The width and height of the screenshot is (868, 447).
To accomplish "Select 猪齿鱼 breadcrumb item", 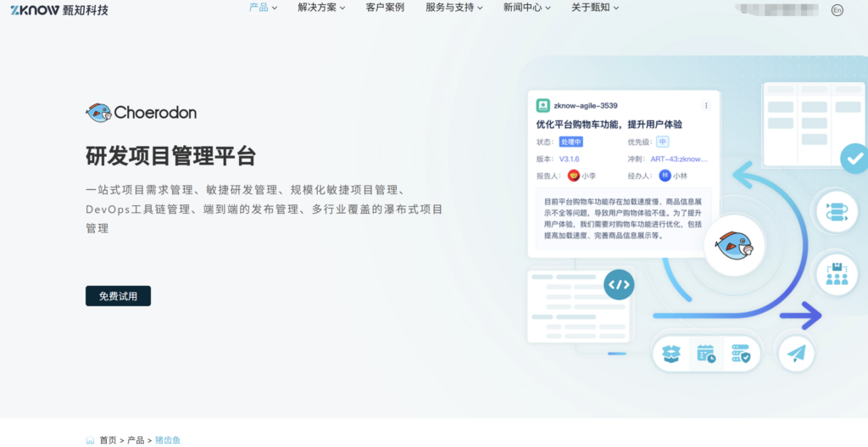I will [168, 440].
